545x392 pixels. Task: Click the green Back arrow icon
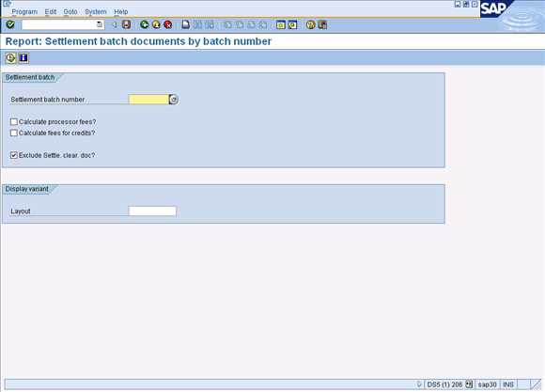(145, 24)
